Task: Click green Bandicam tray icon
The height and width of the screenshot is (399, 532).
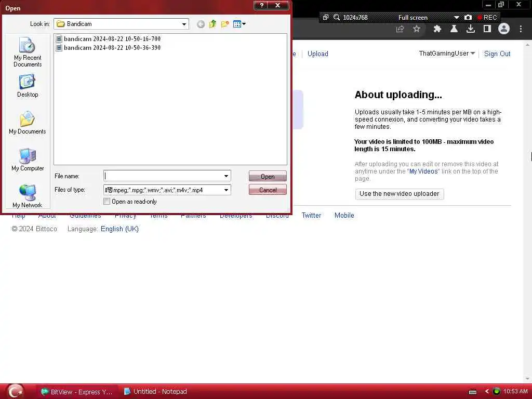Action: [496, 392]
